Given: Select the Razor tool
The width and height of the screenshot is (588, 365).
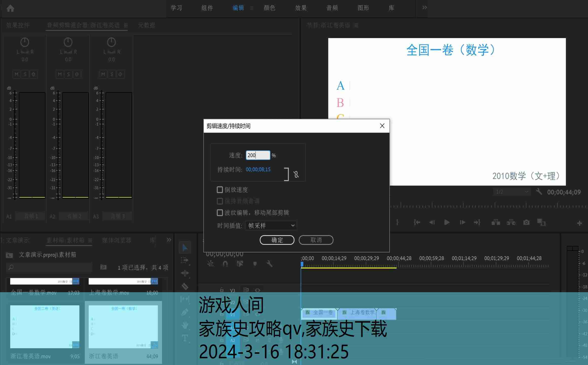Looking at the screenshot, I should (x=185, y=286).
